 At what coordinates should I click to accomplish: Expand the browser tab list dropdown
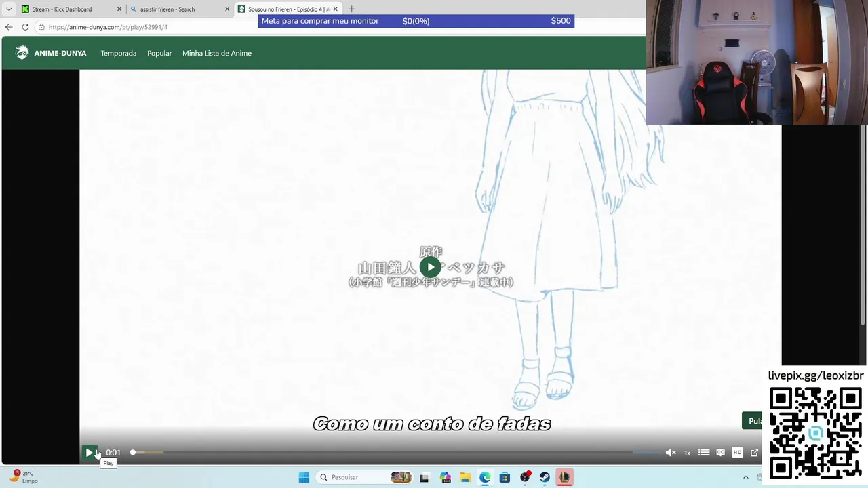coord(9,9)
